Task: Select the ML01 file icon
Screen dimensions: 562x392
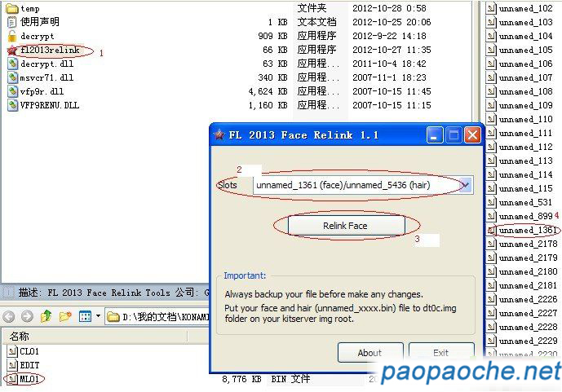Action: pyautogui.click(x=12, y=379)
